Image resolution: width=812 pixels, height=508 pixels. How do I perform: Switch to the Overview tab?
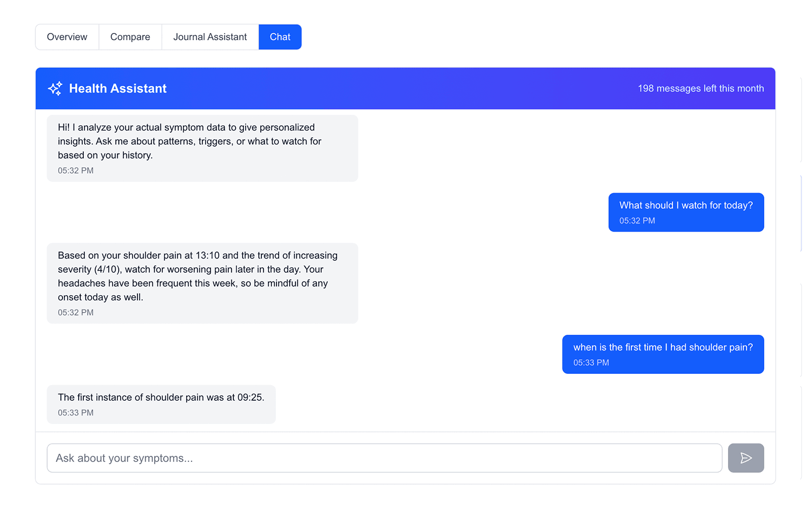66,37
